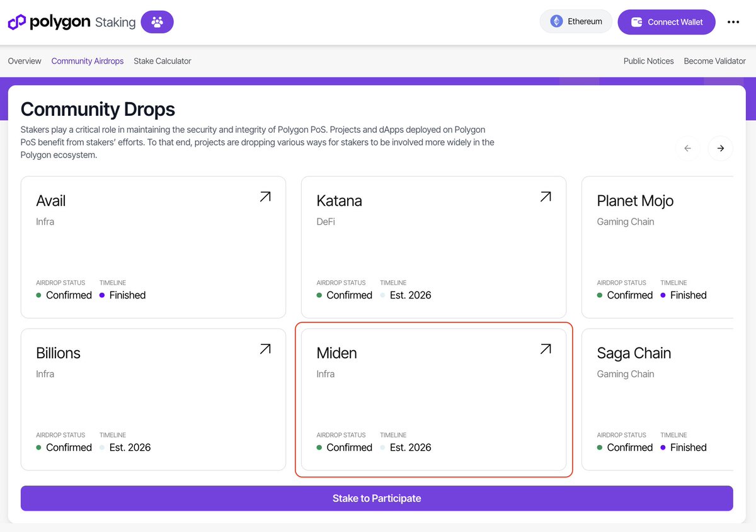The image size is (756, 532).
Task: Open the Ethereum network selector
Action: point(576,21)
